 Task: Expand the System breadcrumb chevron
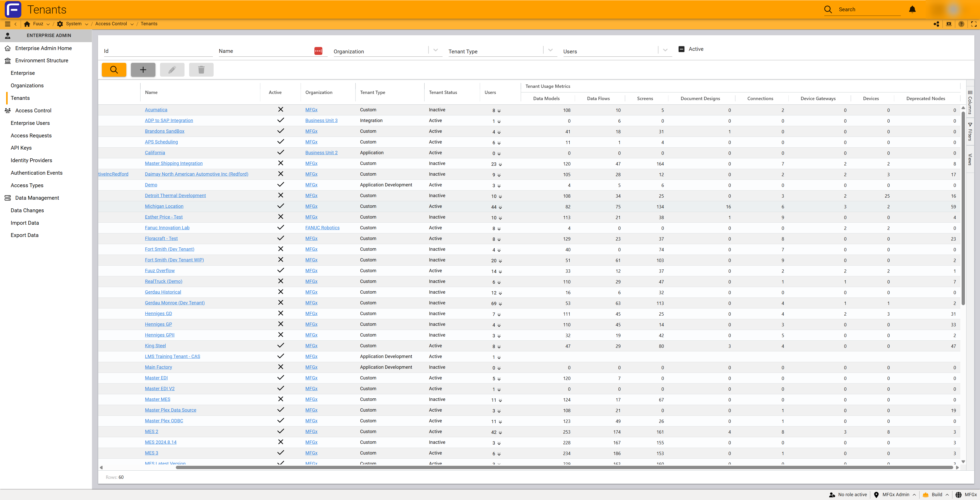(86, 24)
